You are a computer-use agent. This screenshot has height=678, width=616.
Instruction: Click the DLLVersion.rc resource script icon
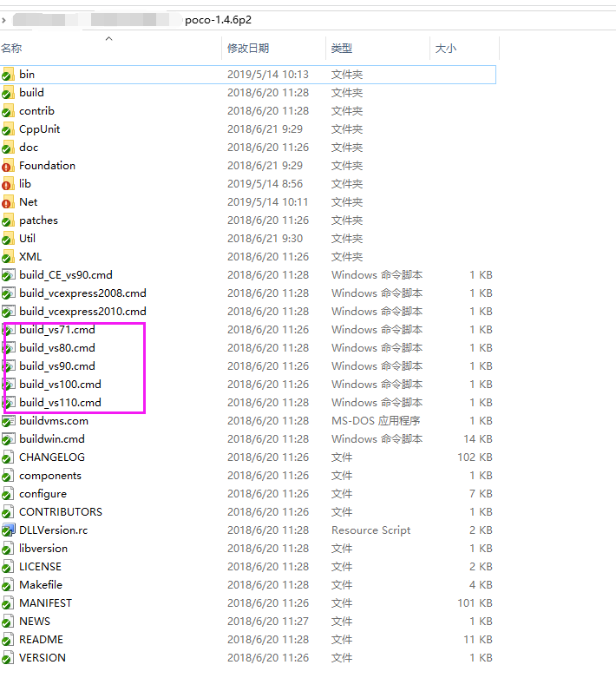(x=8, y=530)
